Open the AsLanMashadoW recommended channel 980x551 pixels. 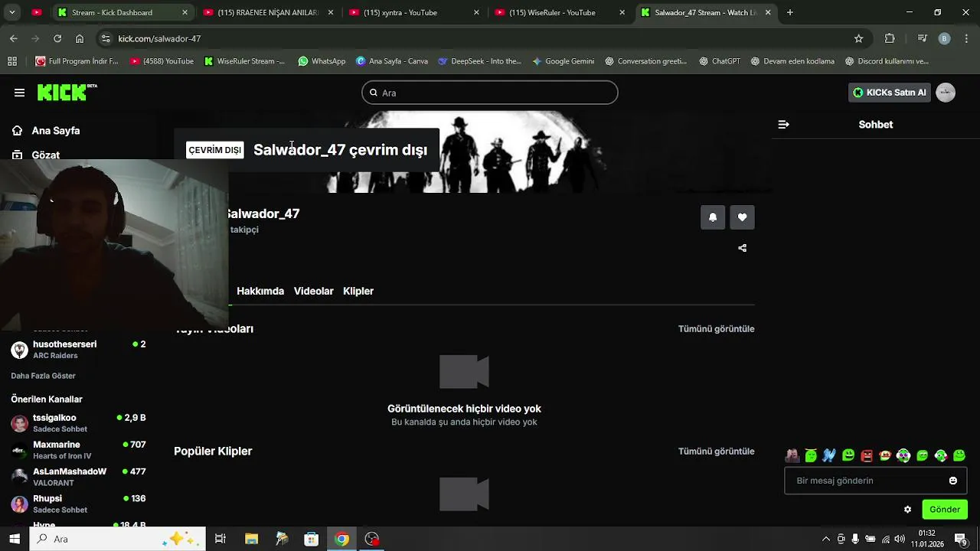(x=78, y=477)
